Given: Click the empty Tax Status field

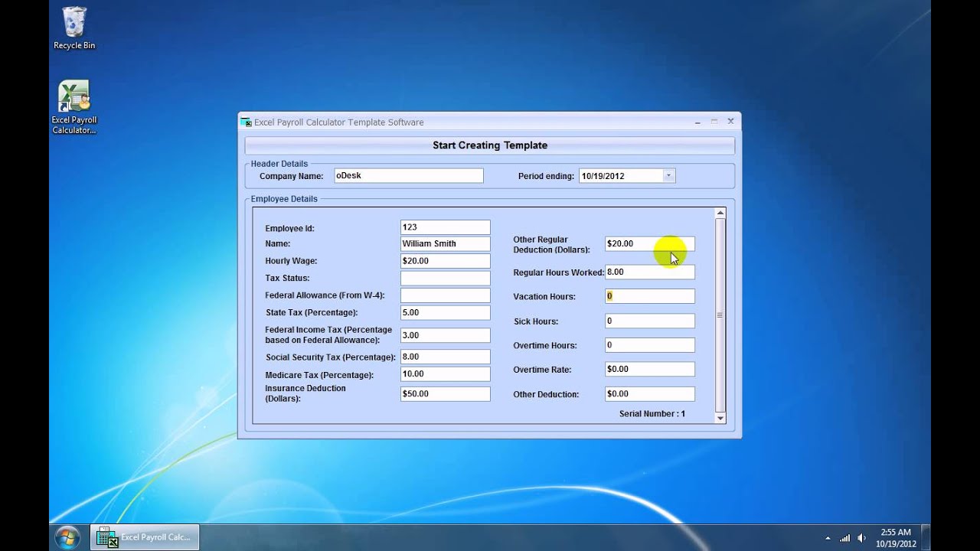Looking at the screenshot, I should point(445,278).
